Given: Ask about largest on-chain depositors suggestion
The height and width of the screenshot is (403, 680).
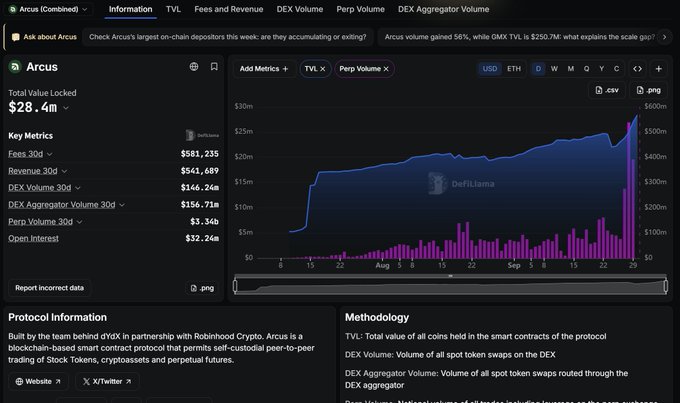Looking at the screenshot, I should [228, 37].
